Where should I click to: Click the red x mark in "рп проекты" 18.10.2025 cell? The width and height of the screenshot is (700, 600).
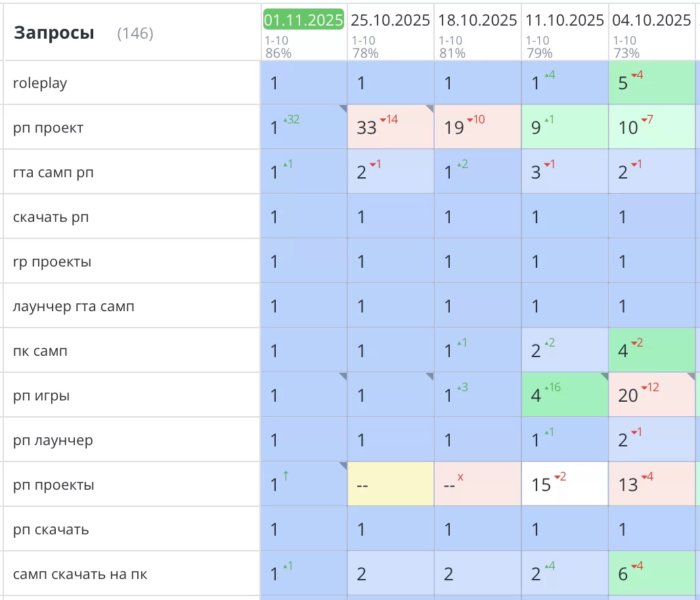[460, 477]
